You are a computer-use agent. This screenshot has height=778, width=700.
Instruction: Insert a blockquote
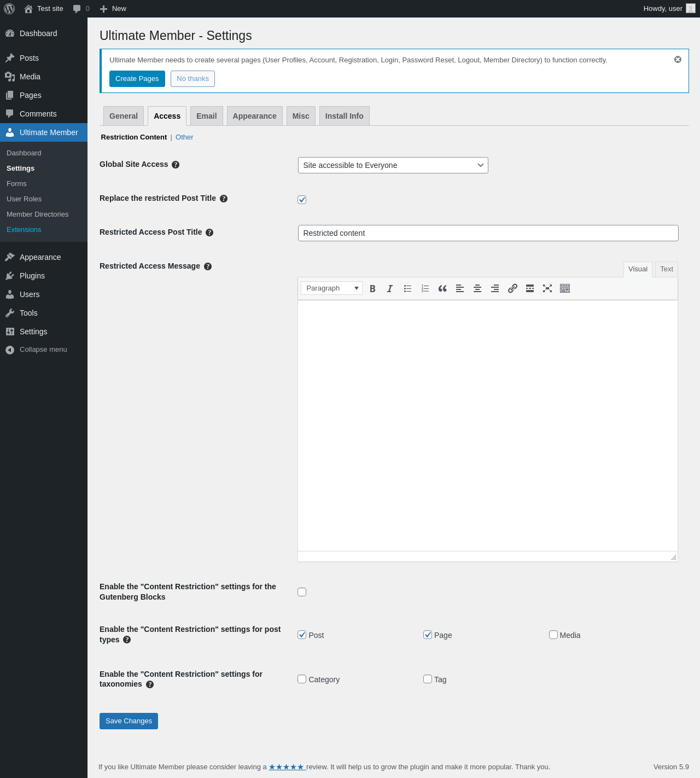pyautogui.click(x=442, y=288)
